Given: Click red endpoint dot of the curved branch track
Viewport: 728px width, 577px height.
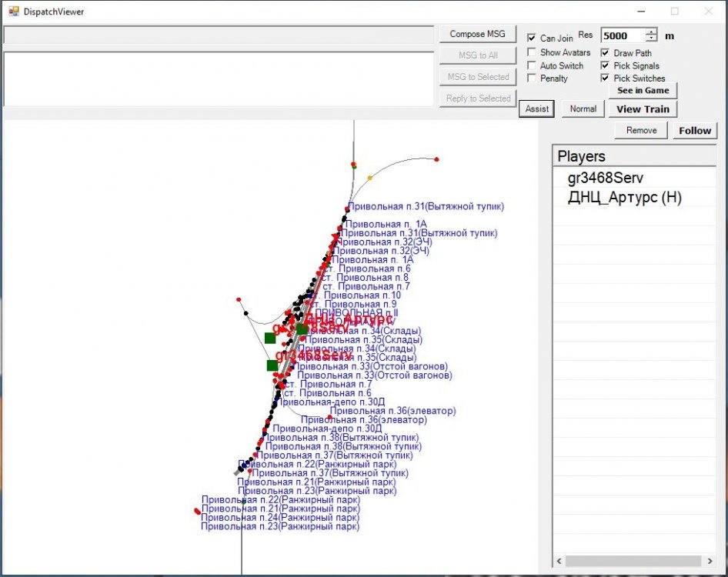Looking at the screenshot, I should tap(436, 159).
